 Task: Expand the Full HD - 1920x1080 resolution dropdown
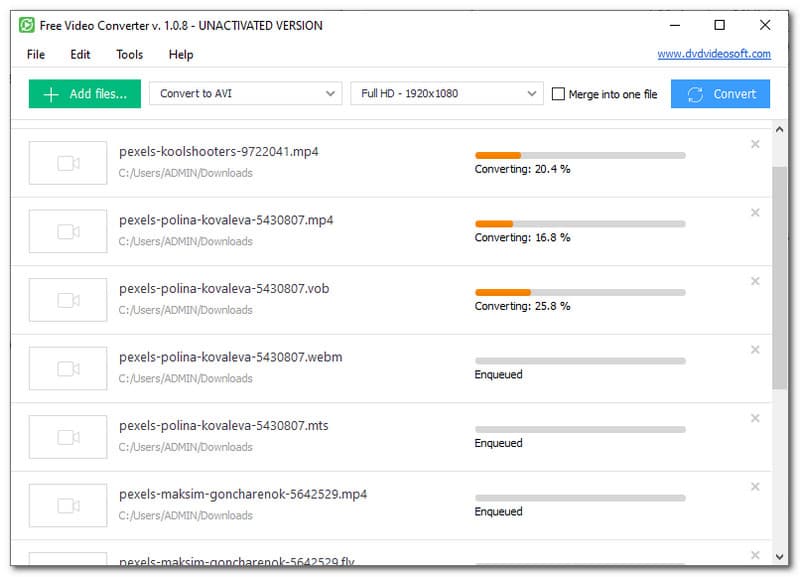tap(446, 94)
